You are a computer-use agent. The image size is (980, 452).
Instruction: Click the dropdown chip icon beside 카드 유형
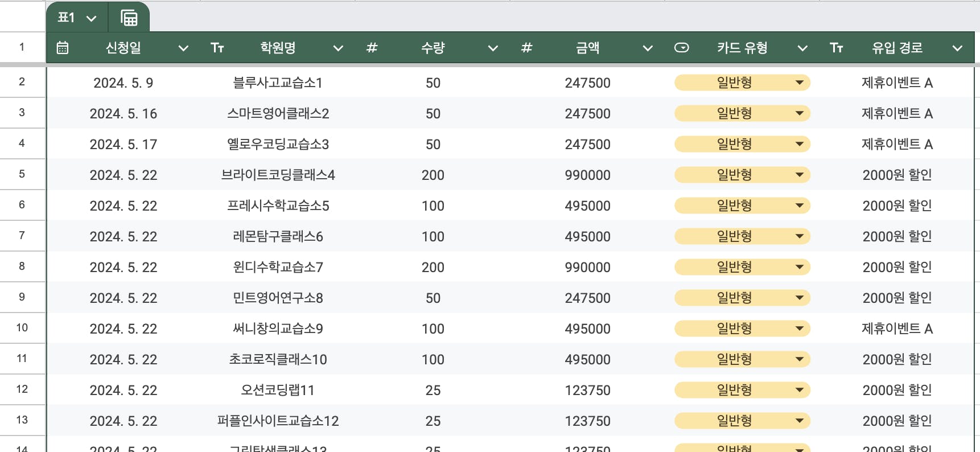[x=681, y=48]
